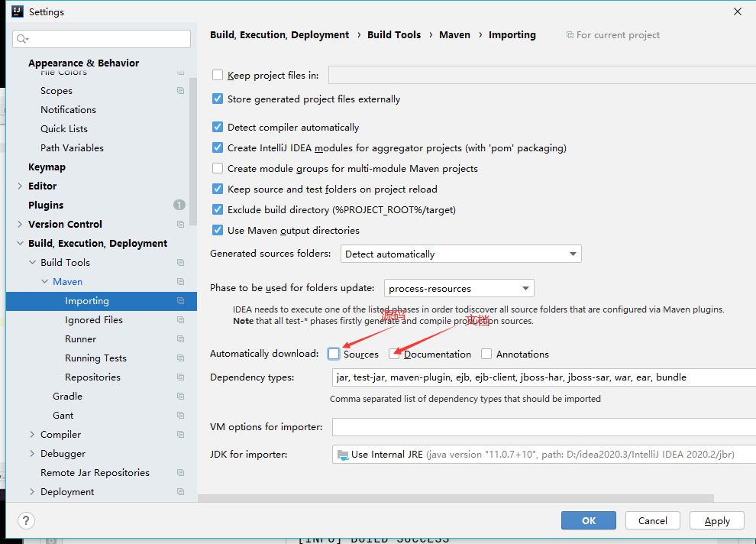Image resolution: width=756 pixels, height=544 pixels.
Task: Click OK to confirm settings
Action: pyautogui.click(x=589, y=521)
